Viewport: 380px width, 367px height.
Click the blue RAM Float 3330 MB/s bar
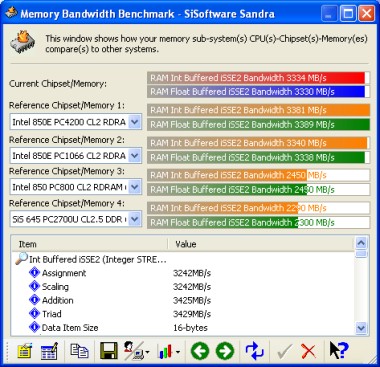coord(258,92)
